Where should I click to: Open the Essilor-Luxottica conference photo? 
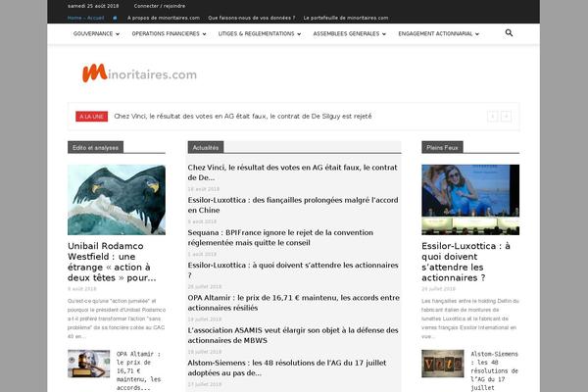click(x=470, y=200)
